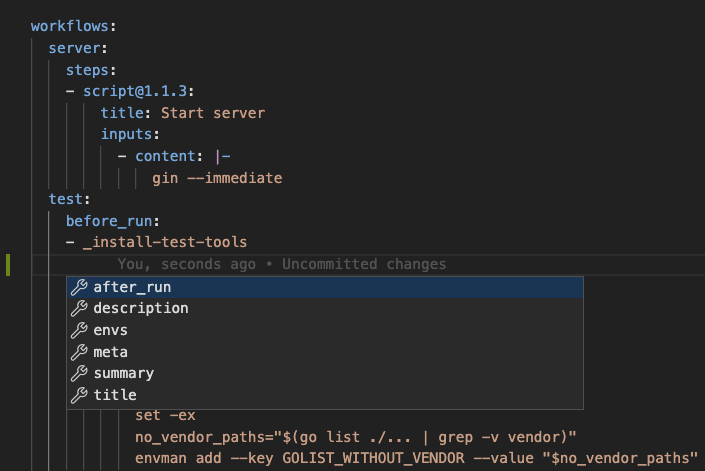Place cursor on gin --immediate command
The width and height of the screenshot is (705, 471).
click(x=217, y=178)
